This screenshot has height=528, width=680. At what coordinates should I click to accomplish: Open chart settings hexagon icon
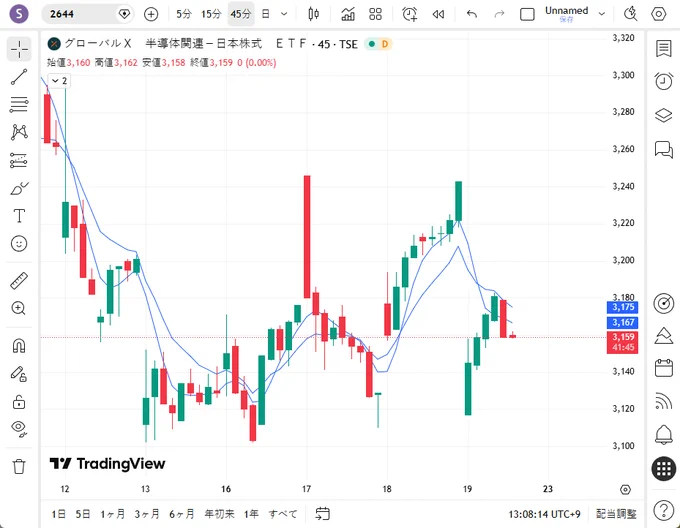pyautogui.click(x=659, y=14)
